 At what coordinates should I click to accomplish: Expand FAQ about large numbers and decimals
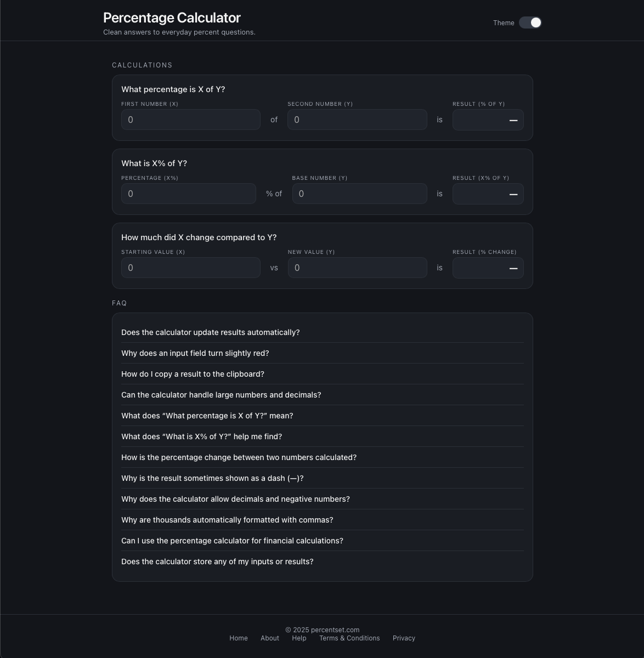click(323, 395)
